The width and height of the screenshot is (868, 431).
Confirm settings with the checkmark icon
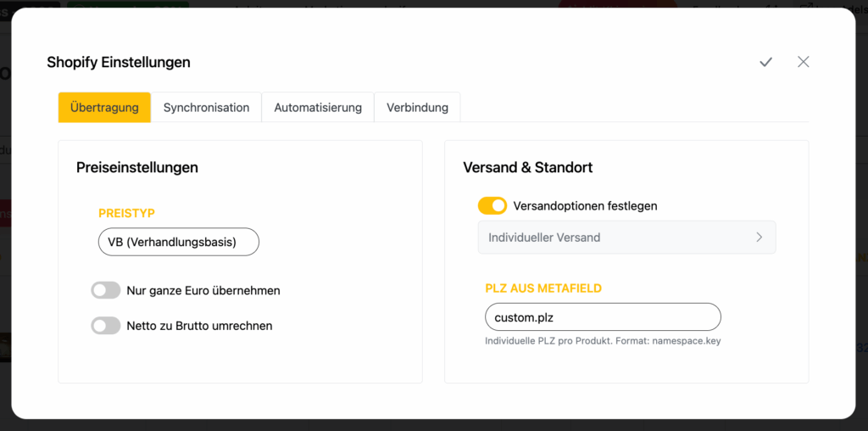pos(766,62)
